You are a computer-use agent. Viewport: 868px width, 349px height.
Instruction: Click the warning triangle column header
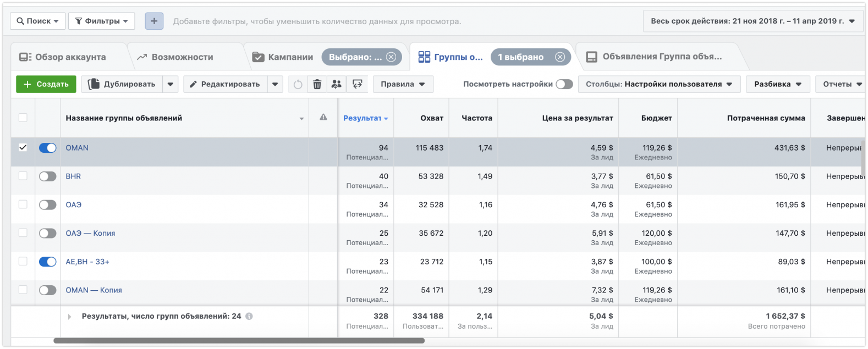point(323,117)
